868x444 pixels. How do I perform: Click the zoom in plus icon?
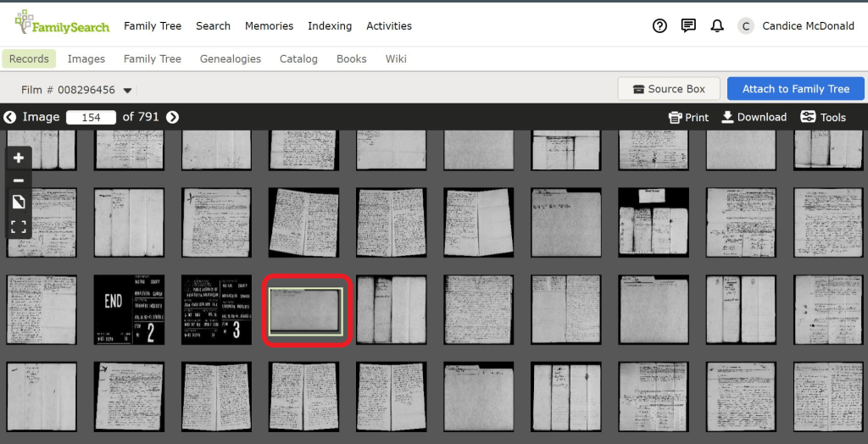click(x=19, y=158)
